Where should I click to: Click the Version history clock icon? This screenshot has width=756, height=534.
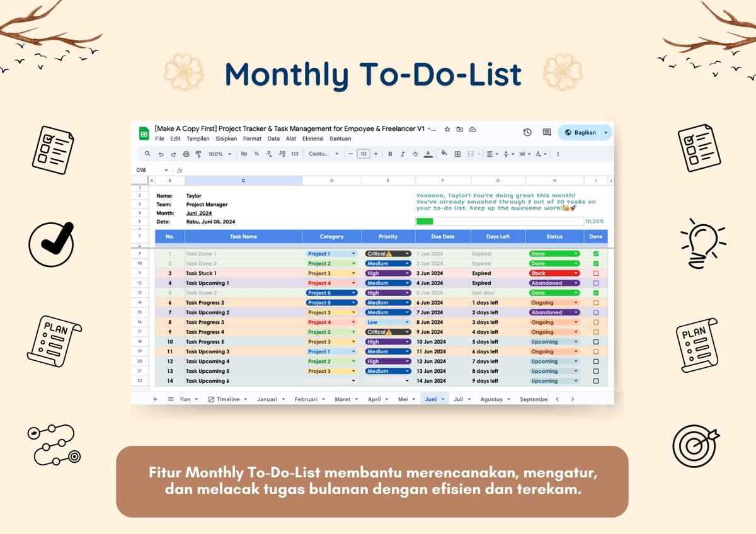[x=527, y=132]
